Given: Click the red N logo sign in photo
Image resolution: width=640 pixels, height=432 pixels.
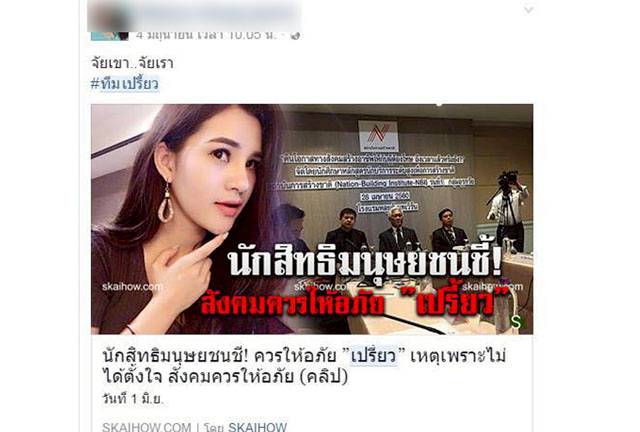Looking at the screenshot, I should click(378, 136).
